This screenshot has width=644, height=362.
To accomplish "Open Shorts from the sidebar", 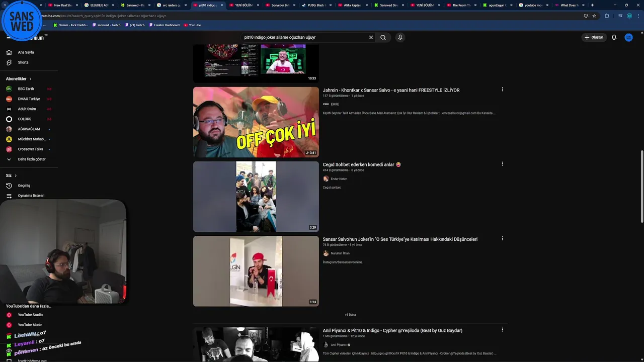I will pyautogui.click(x=29, y=62).
